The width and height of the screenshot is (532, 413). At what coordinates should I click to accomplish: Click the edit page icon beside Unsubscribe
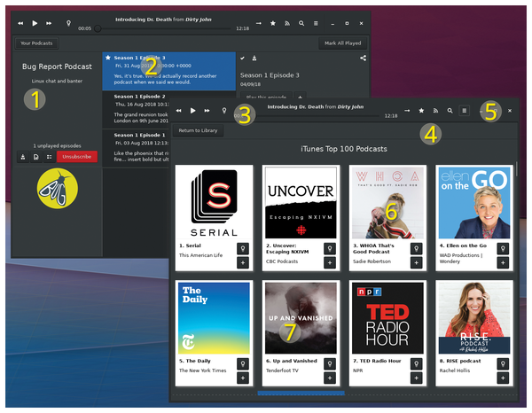pyautogui.click(x=36, y=157)
